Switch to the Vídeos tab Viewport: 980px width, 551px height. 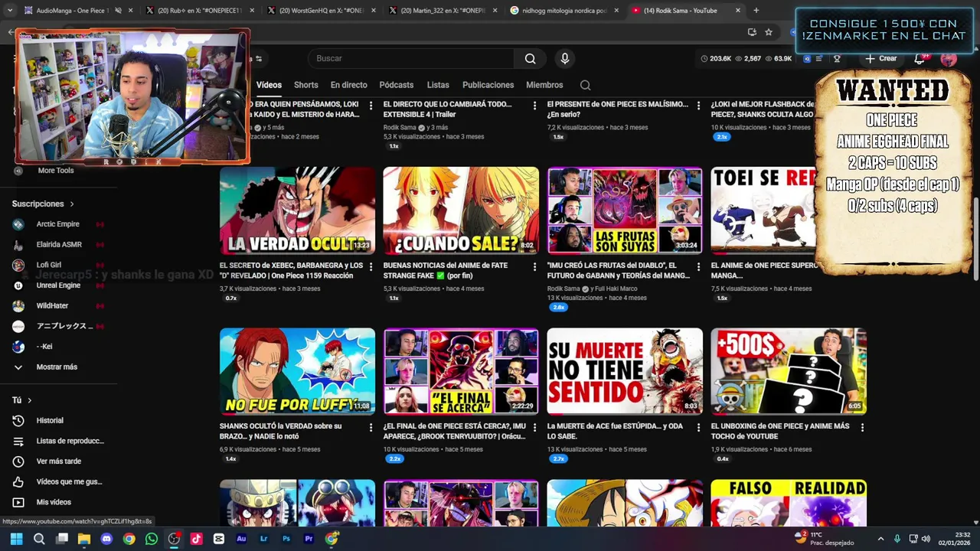pos(269,85)
